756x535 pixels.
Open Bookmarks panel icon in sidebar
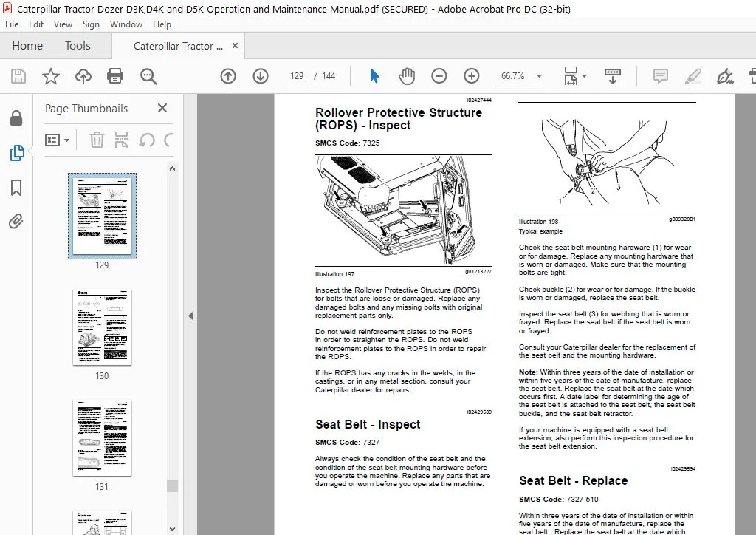point(16,188)
